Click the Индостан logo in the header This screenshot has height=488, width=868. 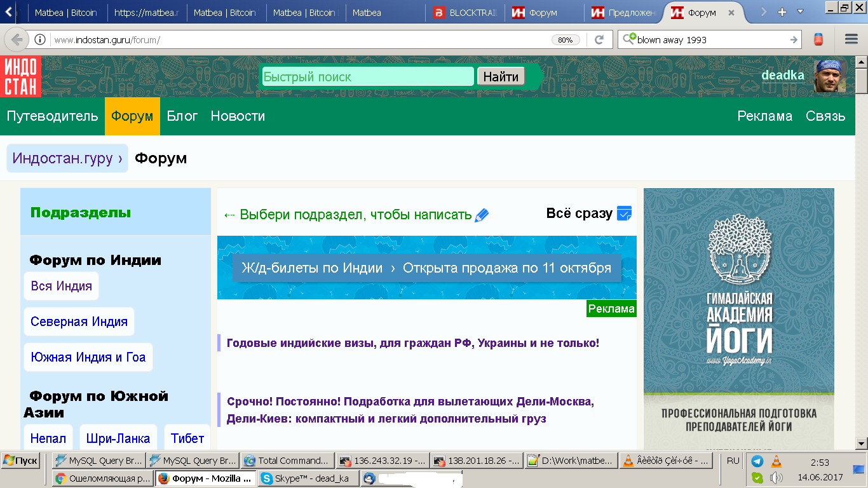pyautogui.click(x=21, y=76)
